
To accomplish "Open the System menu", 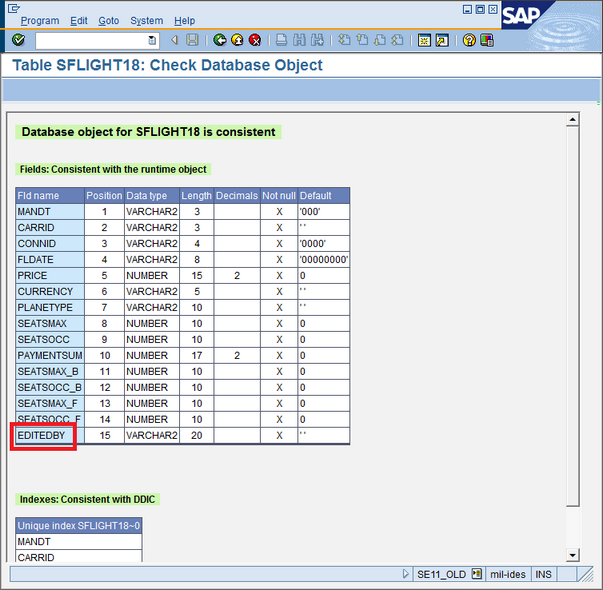I will click(x=147, y=20).
